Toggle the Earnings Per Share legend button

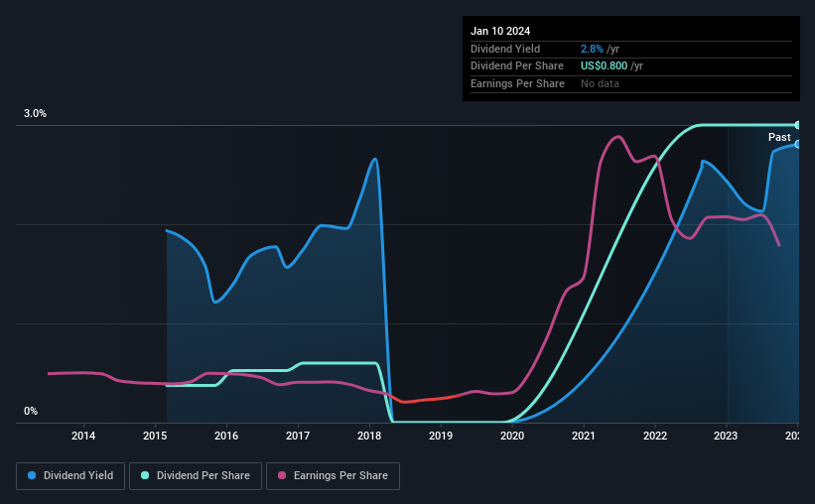pos(333,476)
